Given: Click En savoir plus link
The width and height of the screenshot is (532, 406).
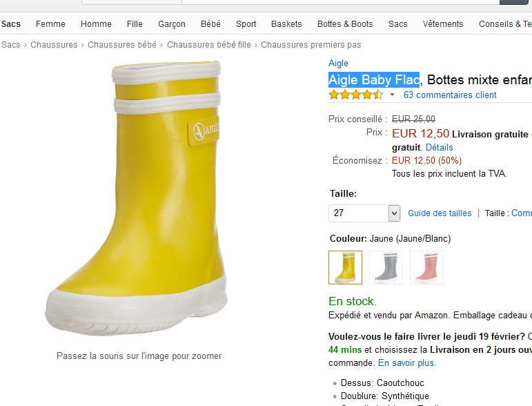Looking at the screenshot, I should coord(407,362).
